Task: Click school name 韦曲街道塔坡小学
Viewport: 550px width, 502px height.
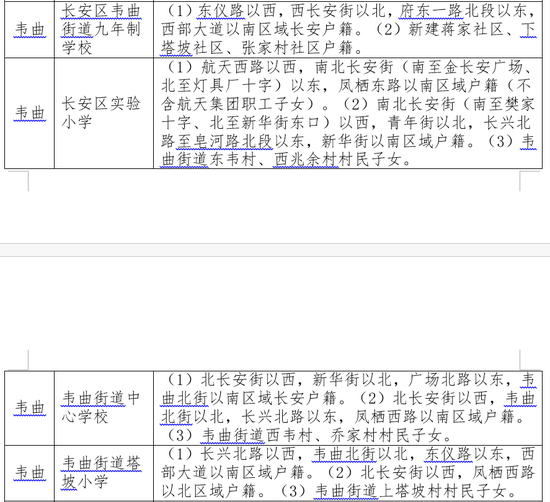Action: [101, 472]
